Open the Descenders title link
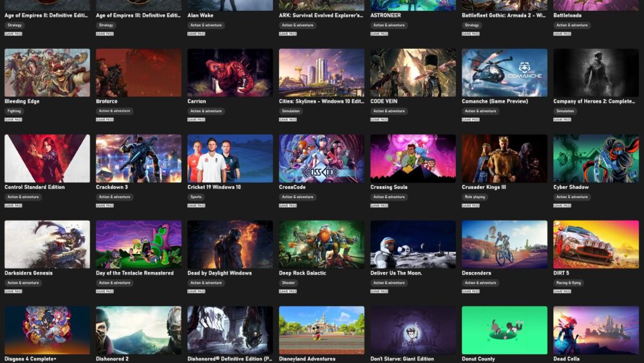 [477, 273]
